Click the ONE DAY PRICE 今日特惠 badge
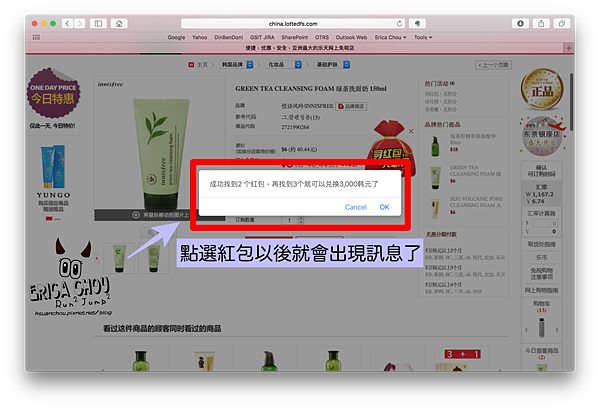 point(53,93)
